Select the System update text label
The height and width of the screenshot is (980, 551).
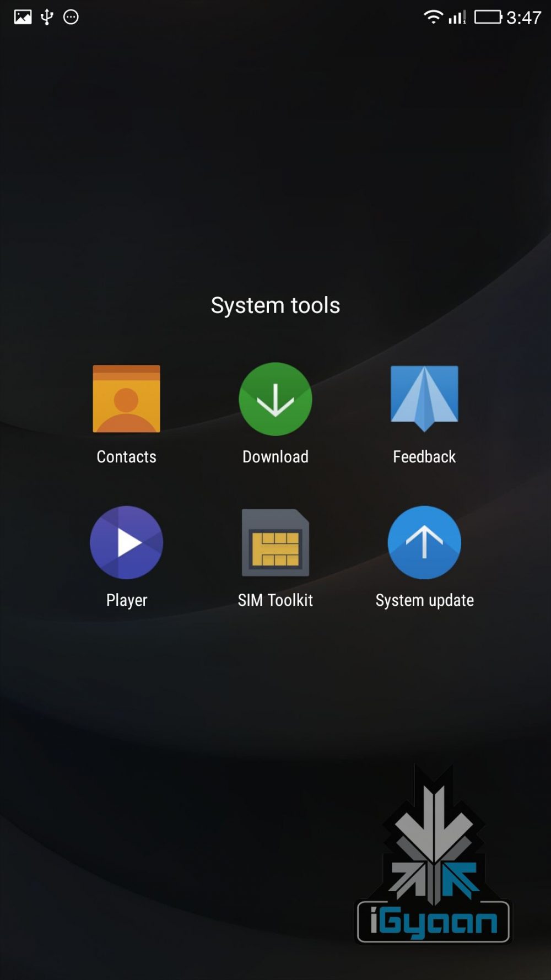(x=424, y=600)
